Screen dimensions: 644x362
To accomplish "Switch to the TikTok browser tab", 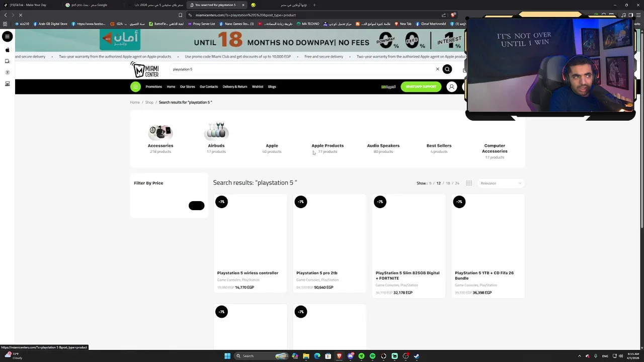I will [30, 5].
